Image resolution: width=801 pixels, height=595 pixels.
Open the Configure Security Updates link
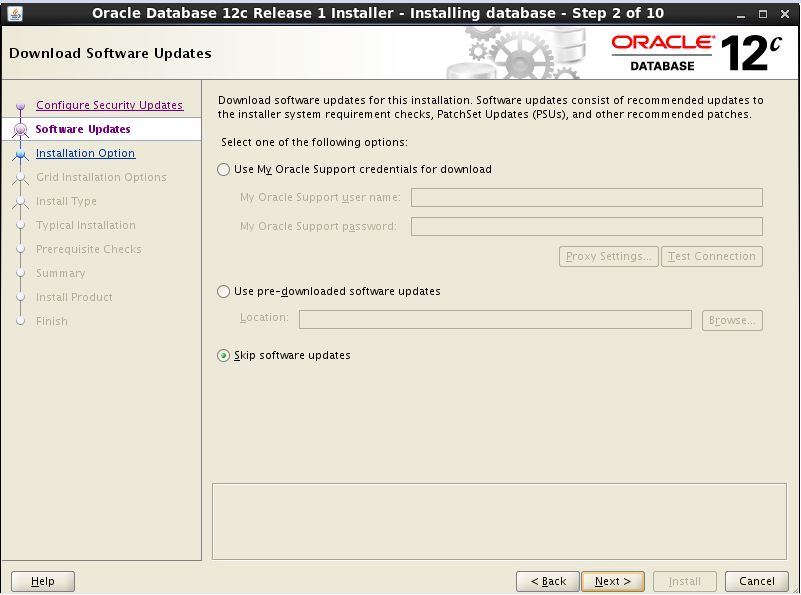click(x=109, y=105)
